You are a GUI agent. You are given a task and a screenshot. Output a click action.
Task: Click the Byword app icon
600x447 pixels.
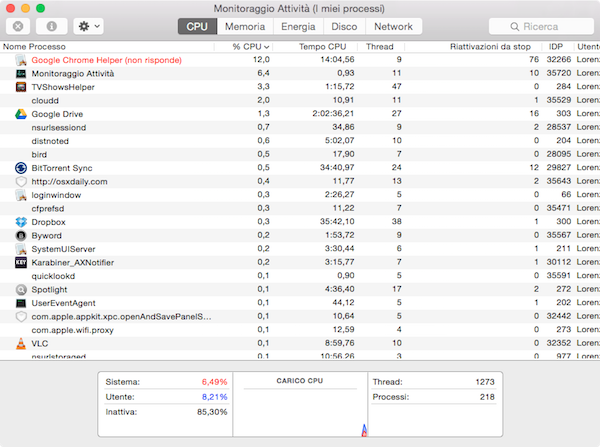[21, 236]
